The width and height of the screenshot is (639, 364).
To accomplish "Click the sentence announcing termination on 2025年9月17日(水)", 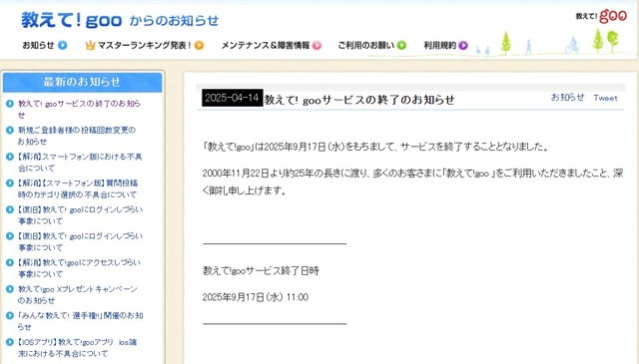I will click(375, 147).
